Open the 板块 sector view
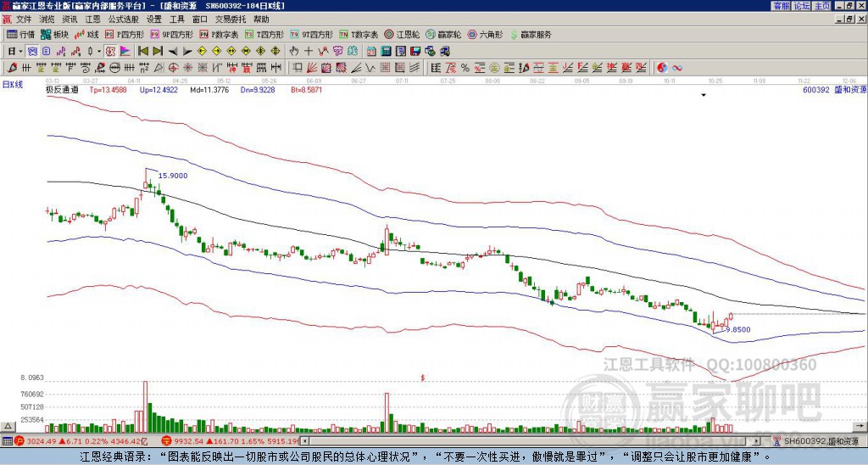Image resolution: width=868 pixels, height=465 pixels. coord(54,34)
